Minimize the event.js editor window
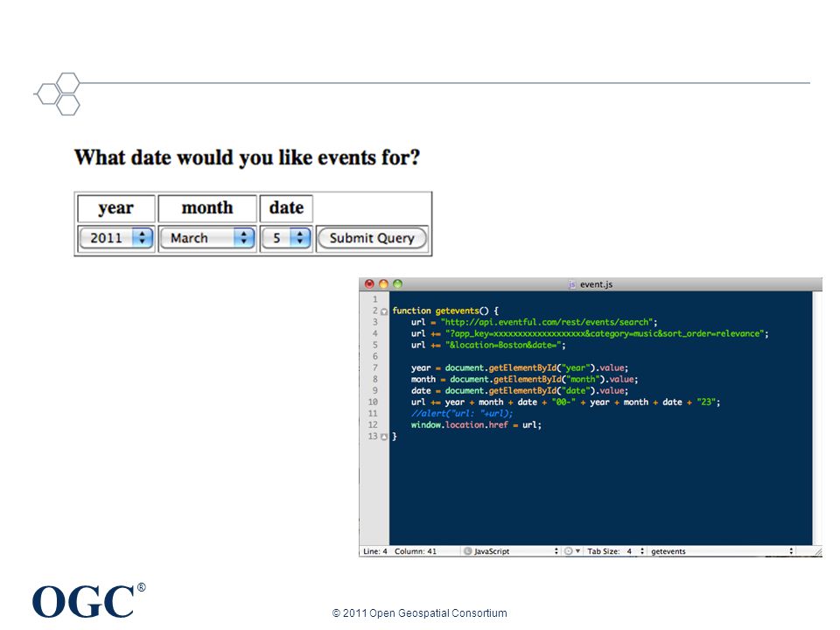The image size is (840, 630). [x=383, y=283]
